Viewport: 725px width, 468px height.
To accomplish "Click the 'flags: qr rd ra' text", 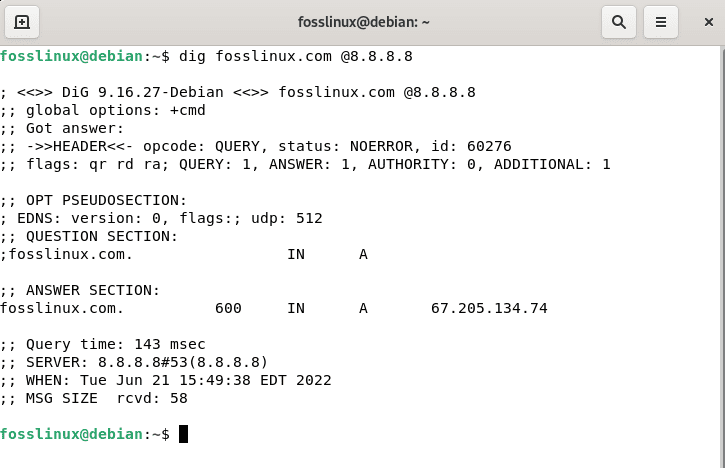I will tap(94, 164).
